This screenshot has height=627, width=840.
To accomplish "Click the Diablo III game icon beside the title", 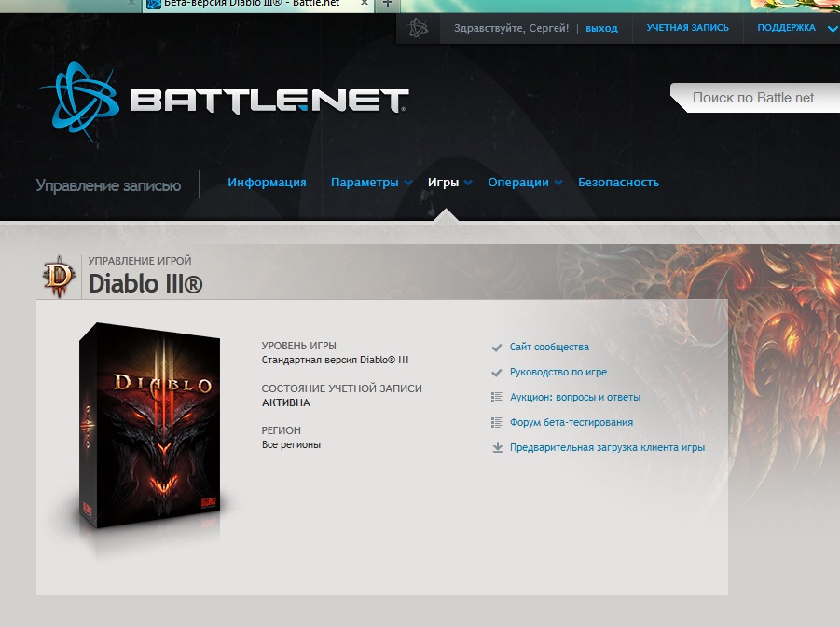I will coord(59,277).
